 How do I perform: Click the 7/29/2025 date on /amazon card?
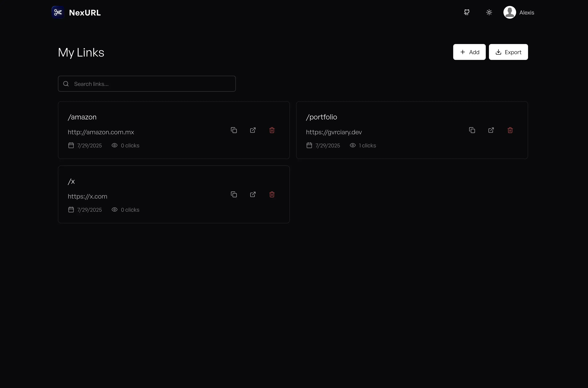[89, 146]
